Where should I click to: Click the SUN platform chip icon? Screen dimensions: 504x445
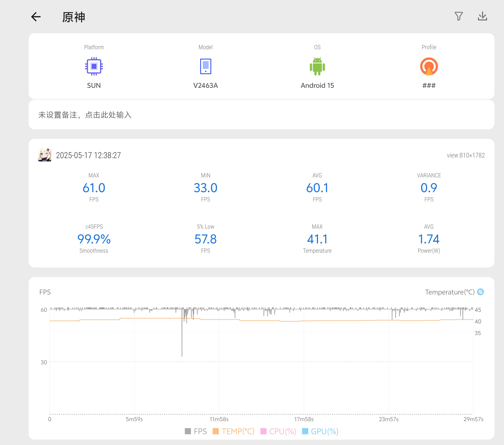[94, 66]
